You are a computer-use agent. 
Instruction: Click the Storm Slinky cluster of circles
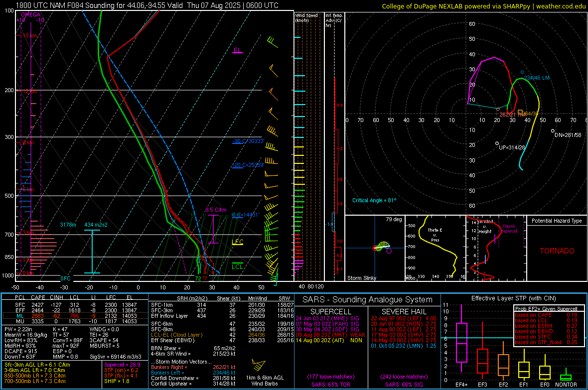click(383, 247)
